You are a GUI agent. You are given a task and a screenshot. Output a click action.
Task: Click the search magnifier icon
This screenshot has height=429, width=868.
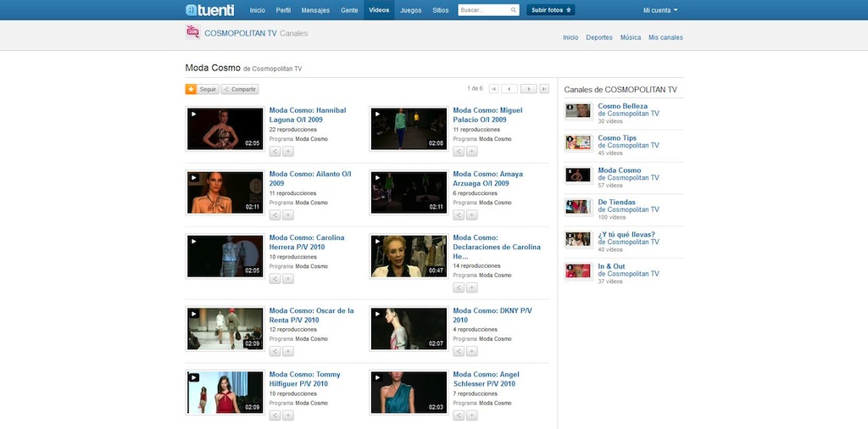click(513, 10)
